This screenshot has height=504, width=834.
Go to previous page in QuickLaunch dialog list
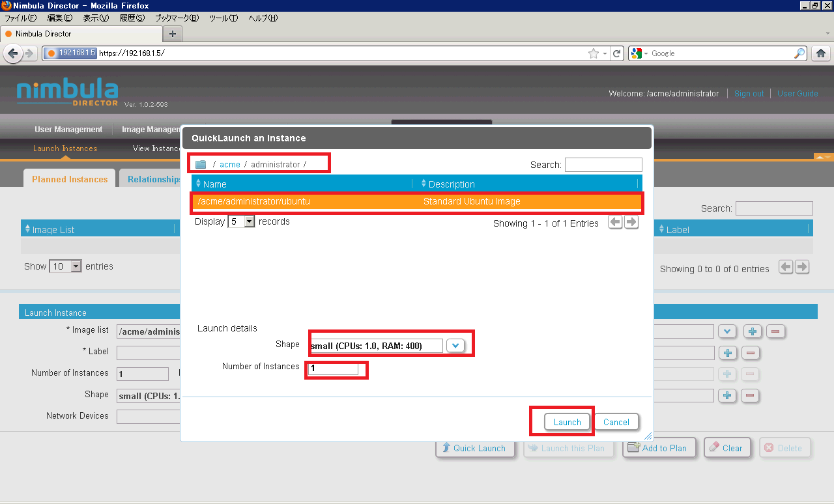point(615,223)
